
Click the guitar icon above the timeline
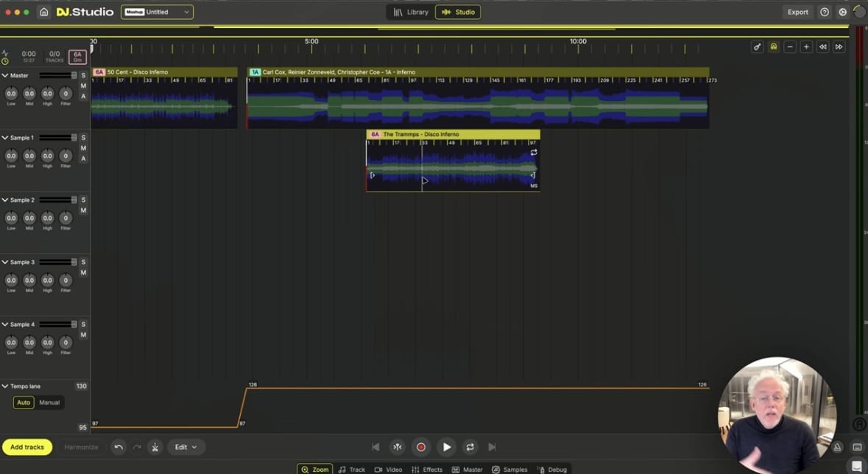click(x=757, y=47)
